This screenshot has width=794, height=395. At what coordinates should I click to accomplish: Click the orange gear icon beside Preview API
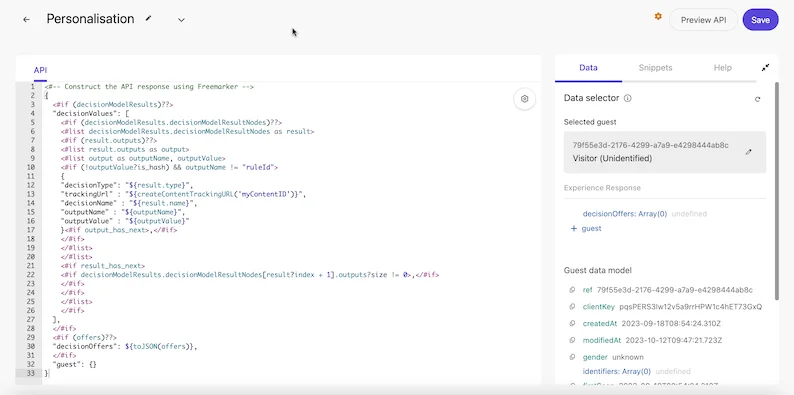click(658, 16)
